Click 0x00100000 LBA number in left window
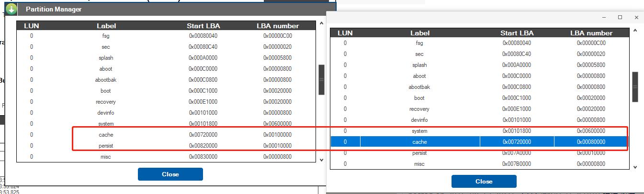This screenshot has height=194, width=644. click(277, 135)
